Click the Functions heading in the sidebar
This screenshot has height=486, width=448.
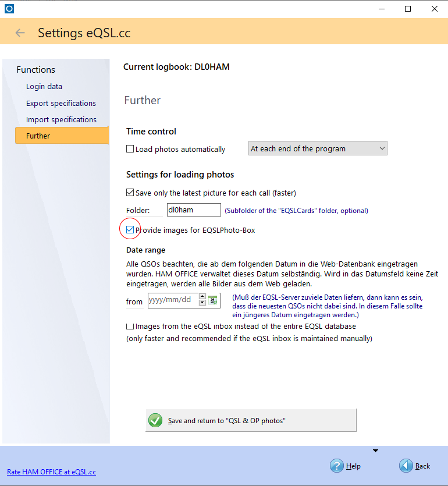click(35, 70)
